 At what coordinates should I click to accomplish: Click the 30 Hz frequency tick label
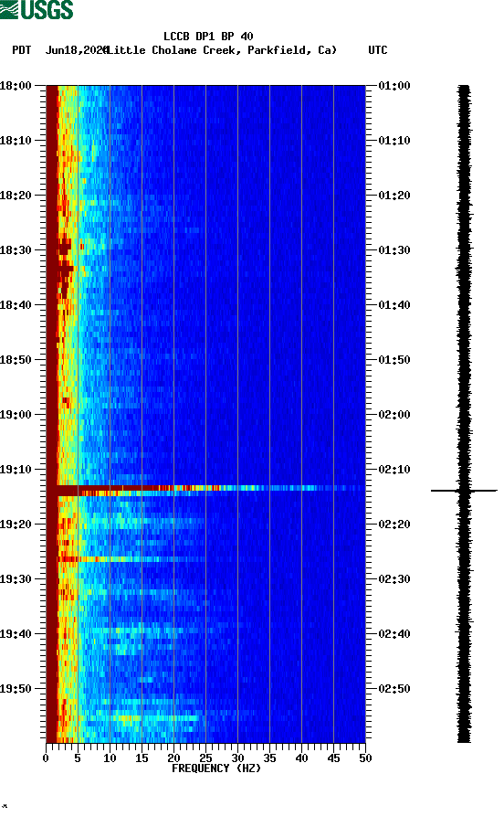click(237, 758)
